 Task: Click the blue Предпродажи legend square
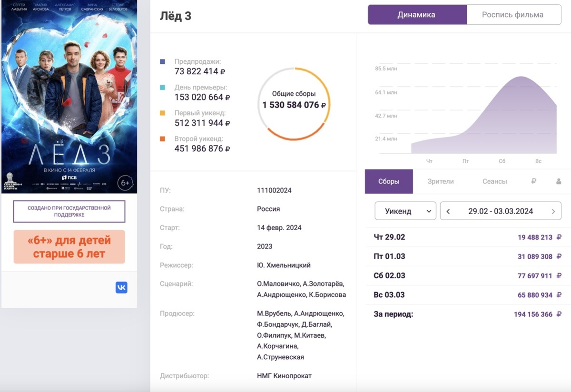(x=163, y=62)
